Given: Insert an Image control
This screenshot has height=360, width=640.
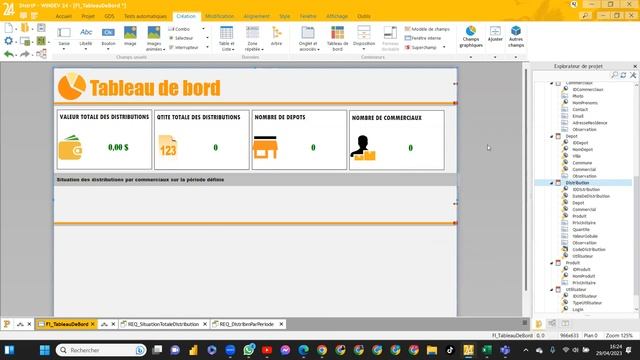Looking at the screenshot, I should point(130,36).
